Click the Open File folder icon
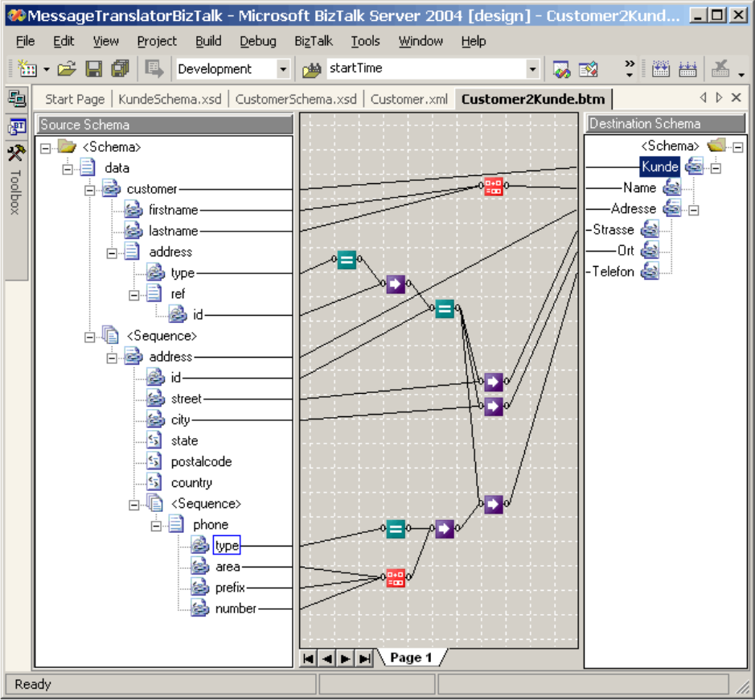The image size is (755, 700). click(x=67, y=69)
